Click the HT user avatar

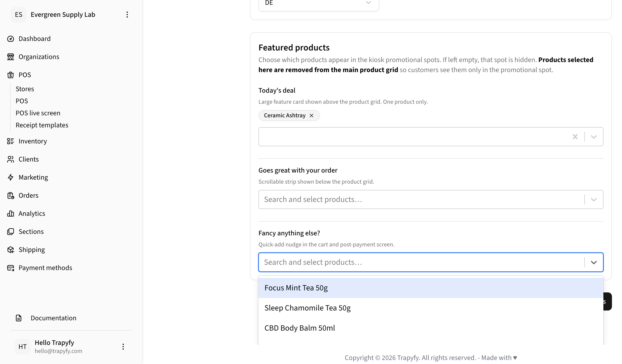[23, 347]
